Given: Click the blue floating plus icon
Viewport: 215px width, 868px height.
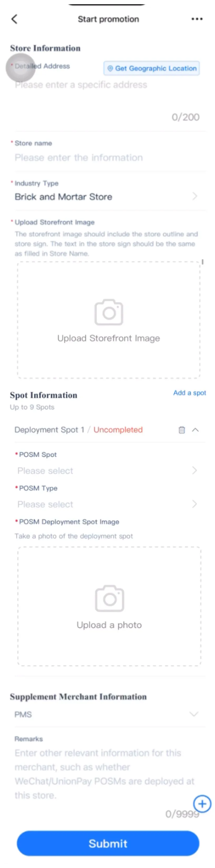Looking at the screenshot, I should (202, 804).
